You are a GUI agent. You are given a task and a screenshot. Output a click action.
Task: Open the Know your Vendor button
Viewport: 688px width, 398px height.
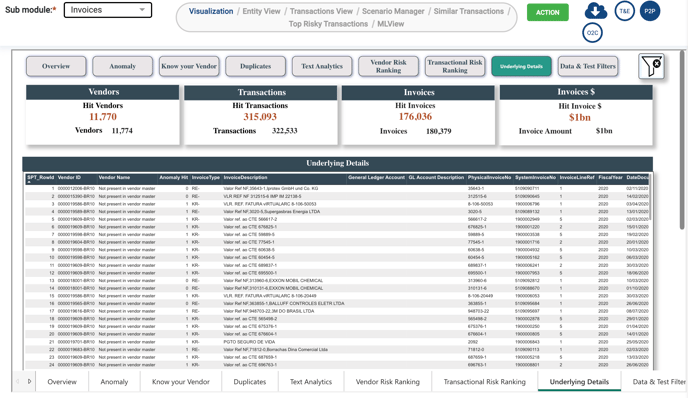189,66
